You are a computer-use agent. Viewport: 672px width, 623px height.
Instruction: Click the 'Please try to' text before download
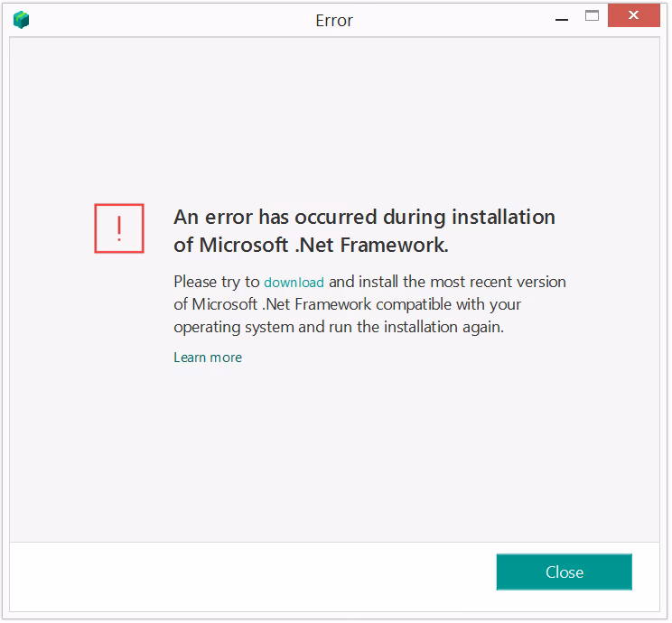pyautogui.click(x=217, y=283)
